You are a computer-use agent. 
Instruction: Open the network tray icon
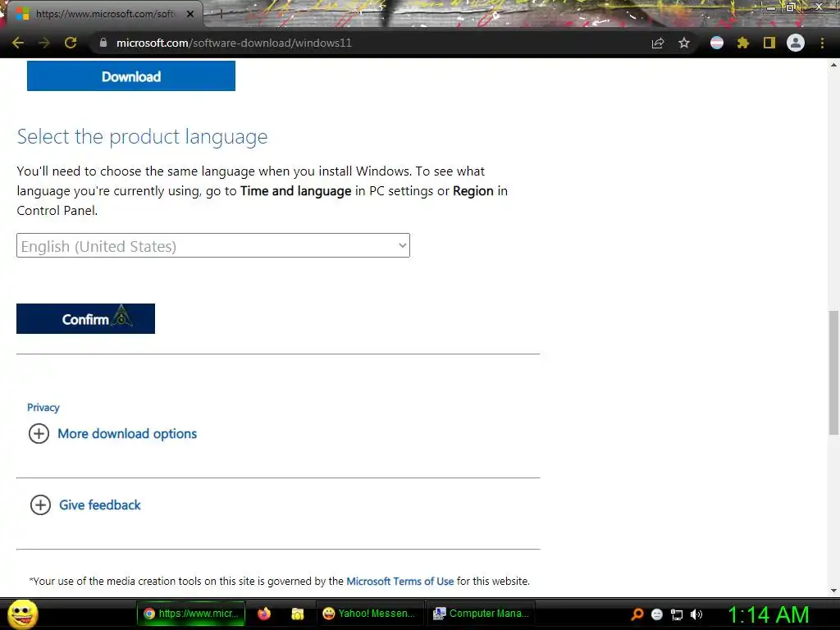pyautogui.click(x=677, y=614)
